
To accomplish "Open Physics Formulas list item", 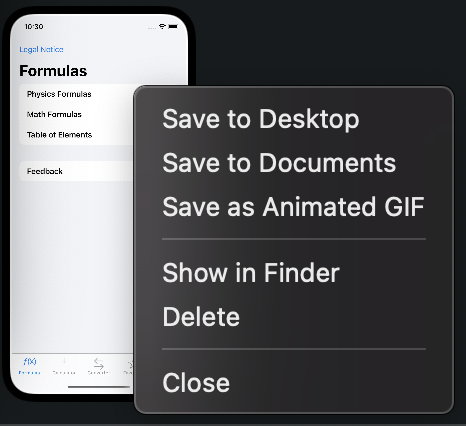I will [x=59, y=94].
